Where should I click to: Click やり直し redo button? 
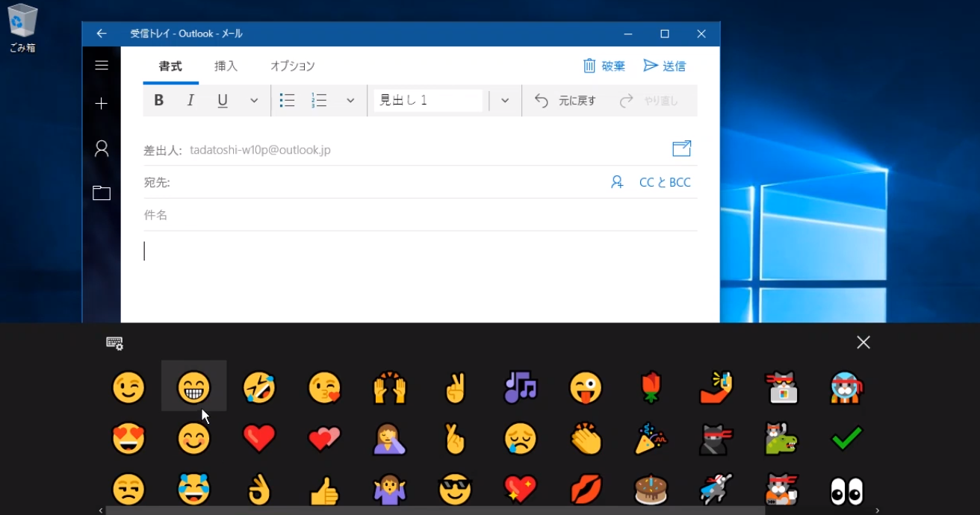pos(649,101)
